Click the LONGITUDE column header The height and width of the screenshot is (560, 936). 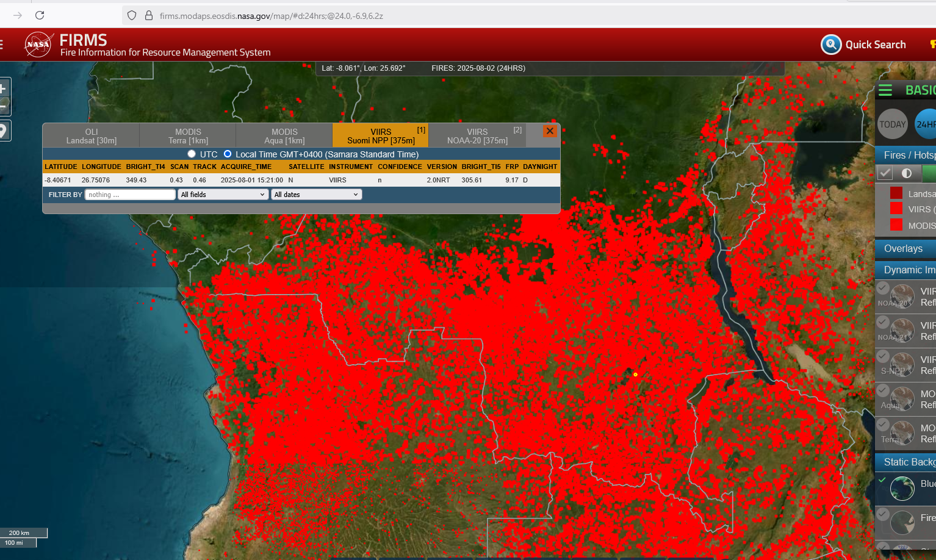101,167
